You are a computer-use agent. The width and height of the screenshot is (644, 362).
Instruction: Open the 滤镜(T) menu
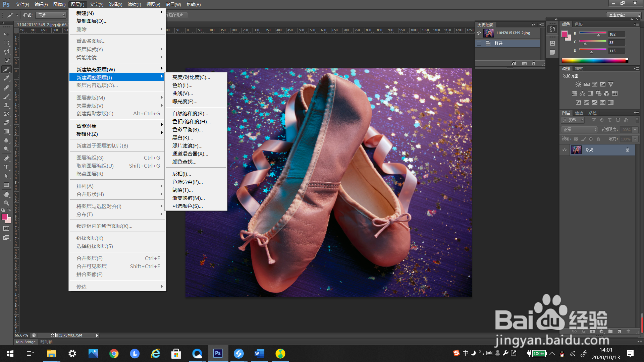click(134, 4)
